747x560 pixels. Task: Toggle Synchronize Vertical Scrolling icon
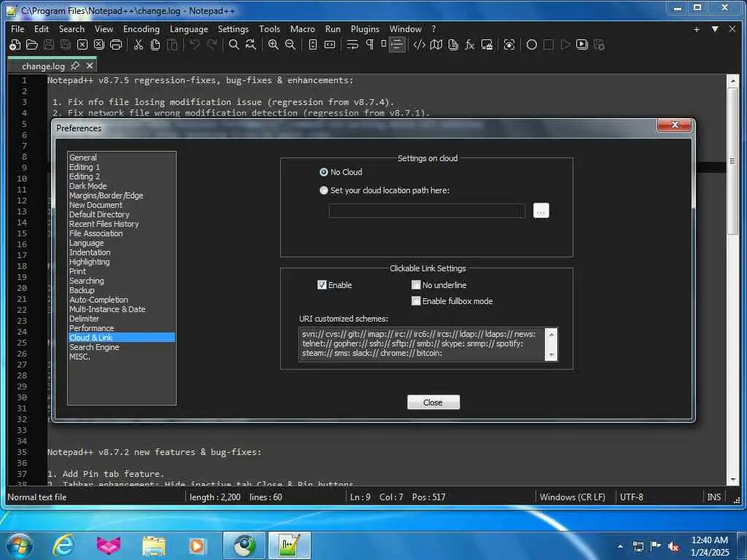pos(312,44)
